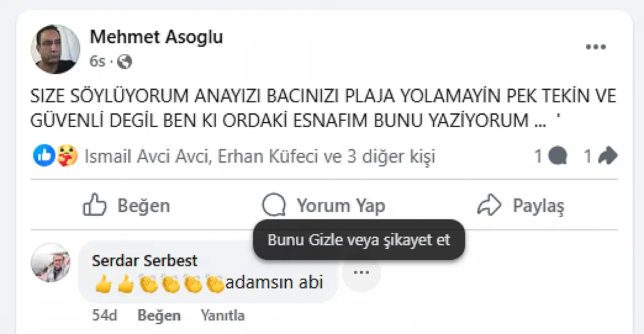
Task: Click Beğen under Serdar's comment
Action: point(159,316)
